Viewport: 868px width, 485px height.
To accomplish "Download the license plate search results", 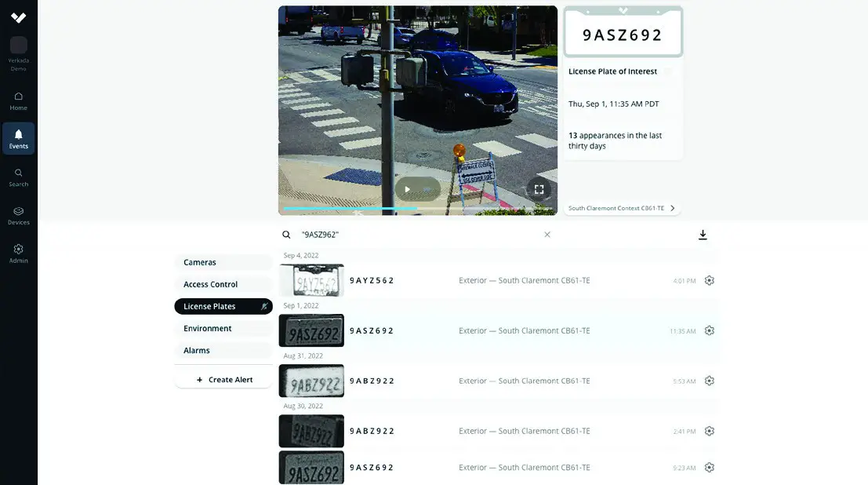I will click(703, 234).
